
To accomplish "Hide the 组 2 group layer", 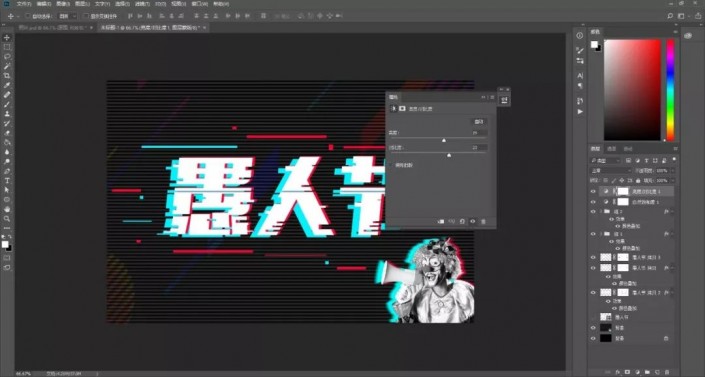I will click(593, 211).
